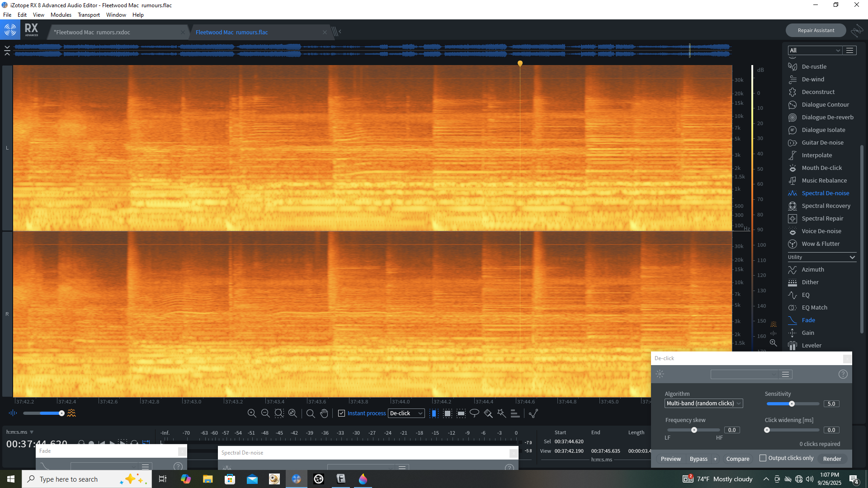Viewport: 868px width, 488px height.
Task: Collapse the Utility module category
Action: (852, 257)
